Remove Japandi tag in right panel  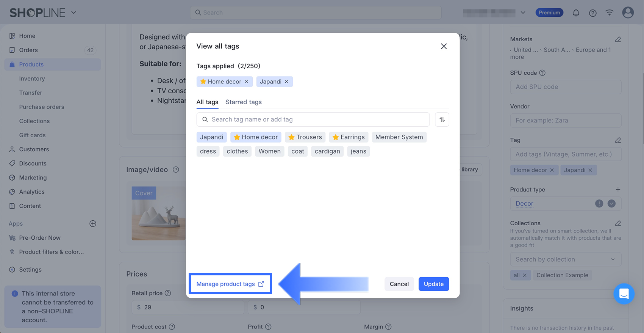[x=590, y=170]
